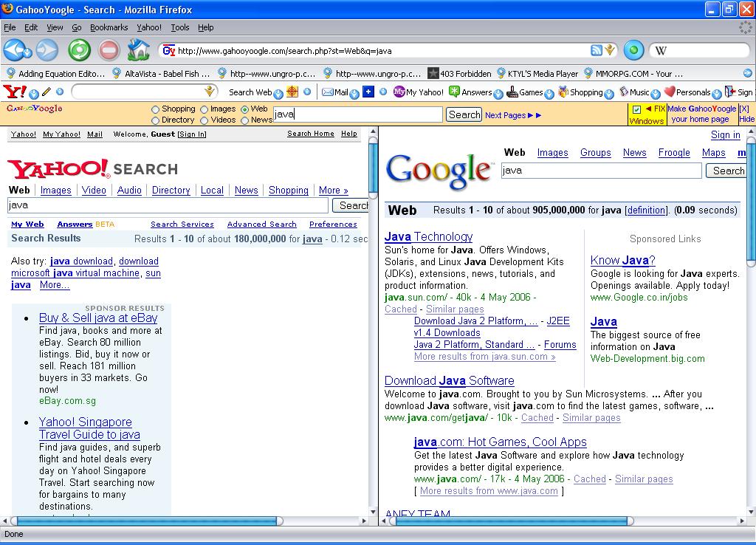The image size is (756, 545).
Task: Click the bookmarks toolbar overflow chevron icon
Action: 747,73
